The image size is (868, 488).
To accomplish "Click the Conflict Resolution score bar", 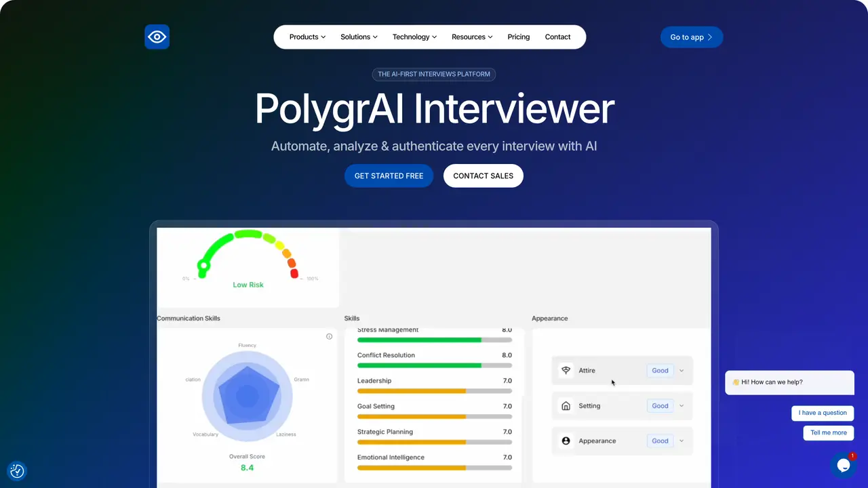I will (x=435, y=365).
